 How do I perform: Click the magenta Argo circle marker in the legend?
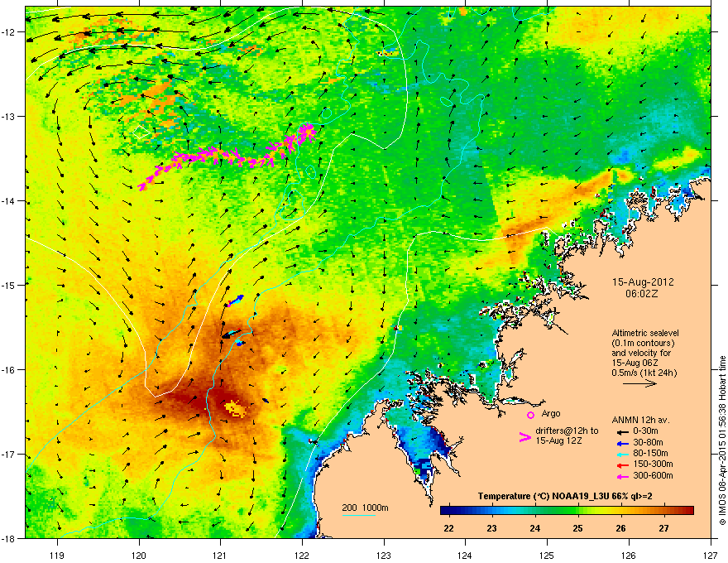click(530, 415)
